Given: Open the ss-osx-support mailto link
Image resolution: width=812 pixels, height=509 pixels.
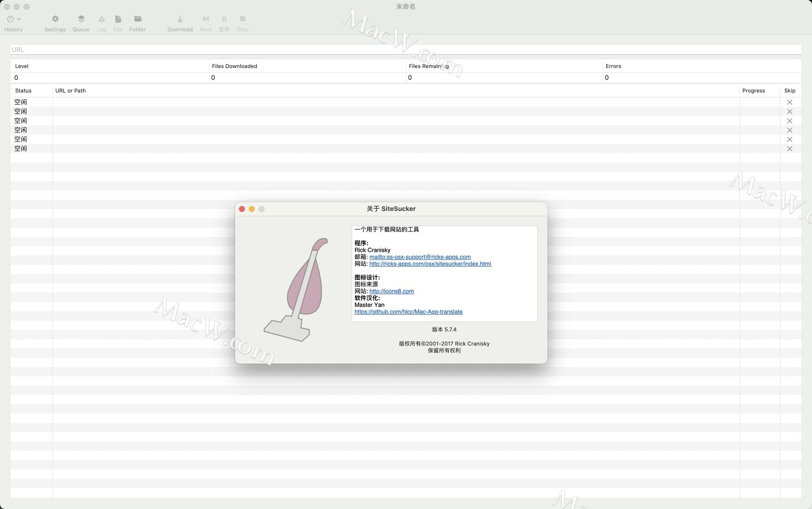Looking at the screenshot, I should (x=420, y=257).
